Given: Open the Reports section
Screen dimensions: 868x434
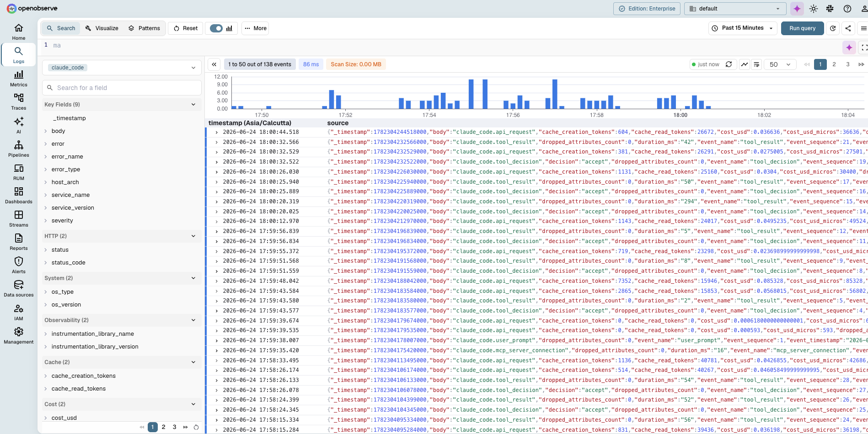Looking at the screenshot, I should tap(19, 242).
